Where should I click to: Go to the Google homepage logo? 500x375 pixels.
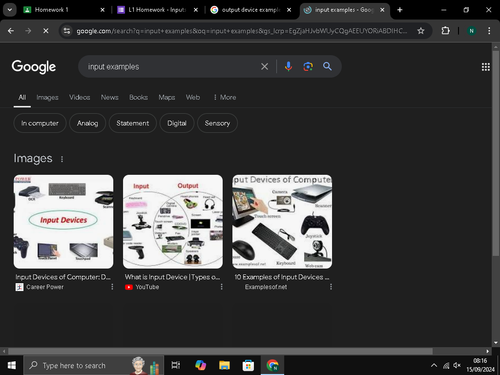coord(34,67)
